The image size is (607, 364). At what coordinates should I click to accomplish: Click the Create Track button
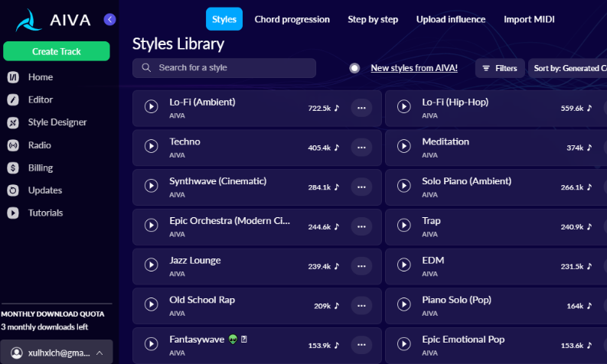[x=57, y=51]
